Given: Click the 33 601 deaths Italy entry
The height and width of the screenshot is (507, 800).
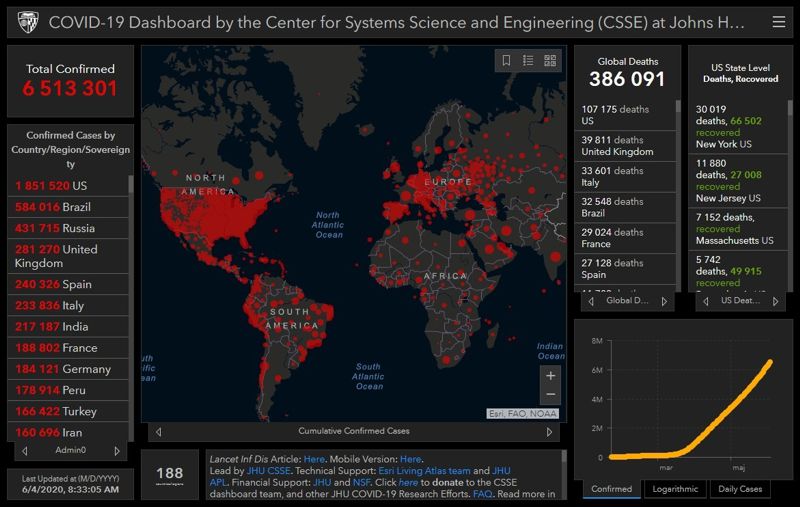Looking at the screenshot, I should tap(625, 176).
